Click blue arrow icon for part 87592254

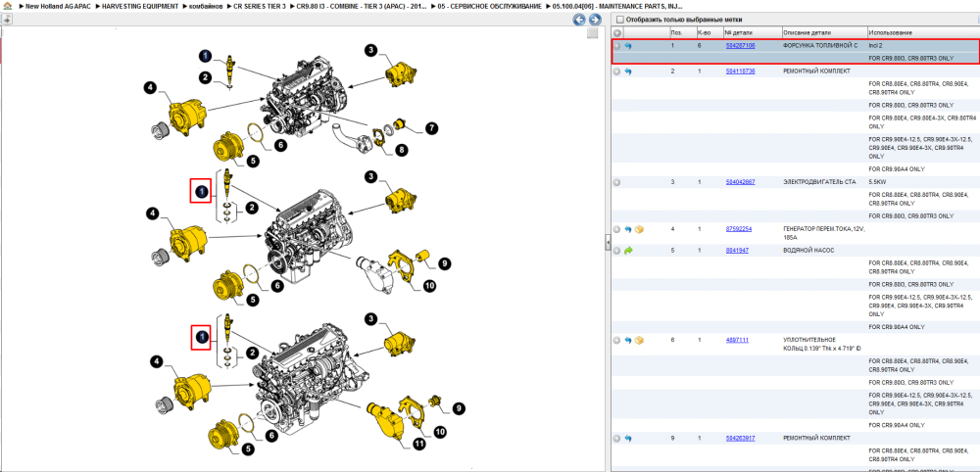[628, 230]
